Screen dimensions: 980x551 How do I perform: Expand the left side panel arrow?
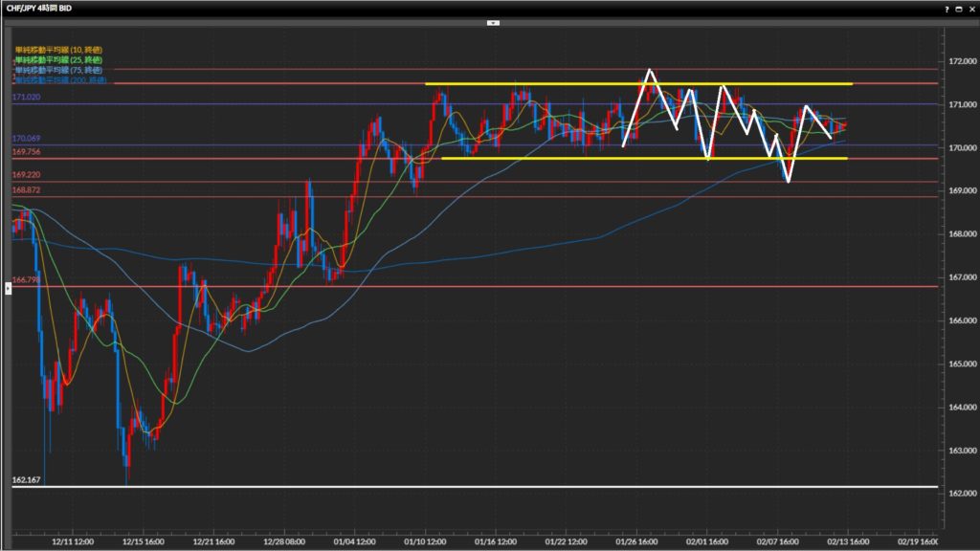[x=9, y=287]
